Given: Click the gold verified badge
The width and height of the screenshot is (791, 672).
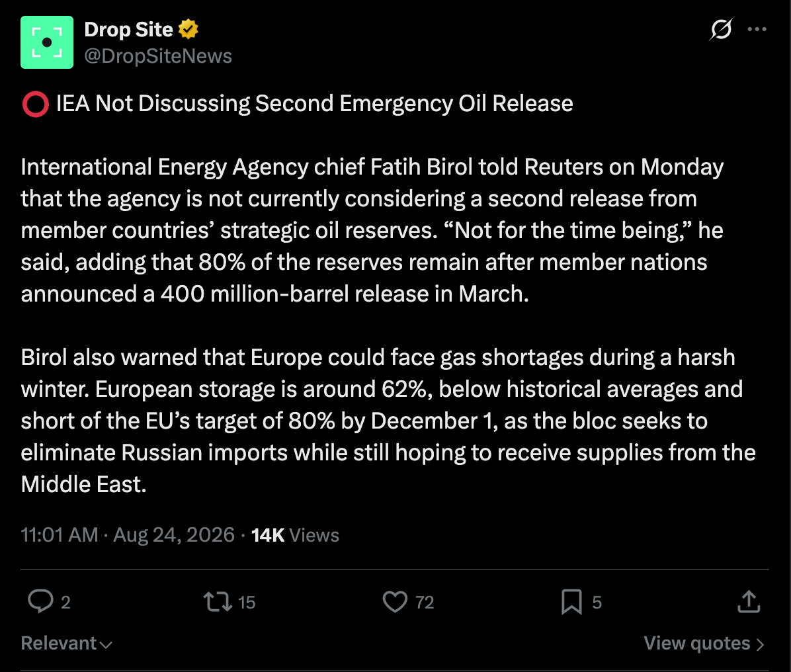Looking at the screenshot, I should tap(188, 29).
